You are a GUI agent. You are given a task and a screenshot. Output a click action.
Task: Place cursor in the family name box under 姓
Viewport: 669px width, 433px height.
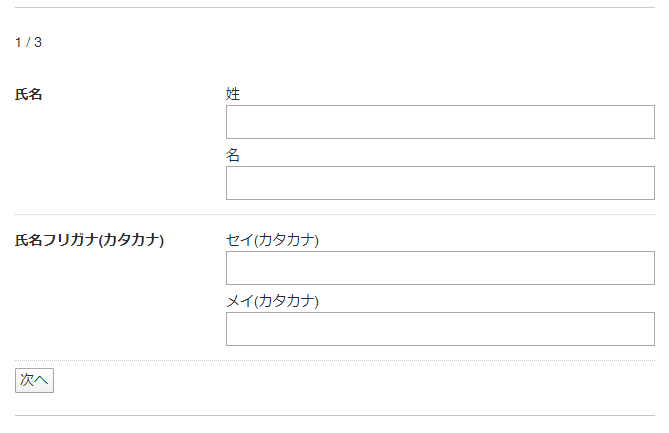(440, 122)
